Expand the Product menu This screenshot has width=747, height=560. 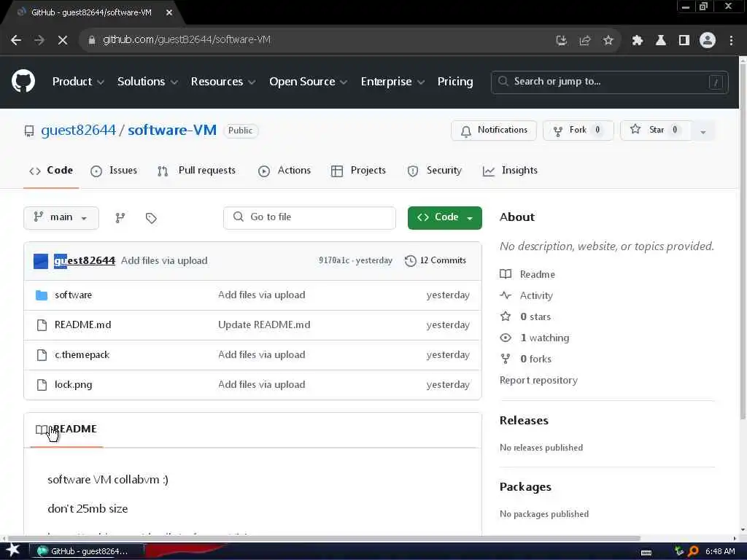pos(78,82)
